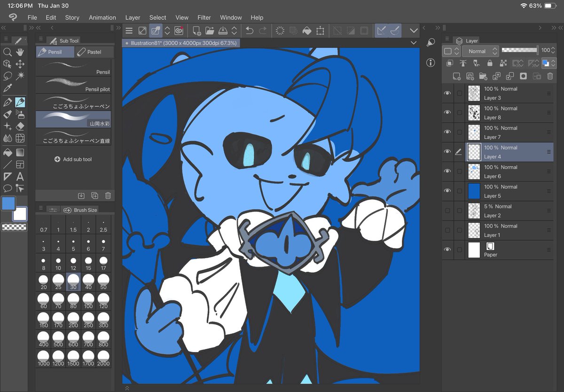Tick the checkbox beside Layer 7
564x392 pixels.
coord(459,133)
